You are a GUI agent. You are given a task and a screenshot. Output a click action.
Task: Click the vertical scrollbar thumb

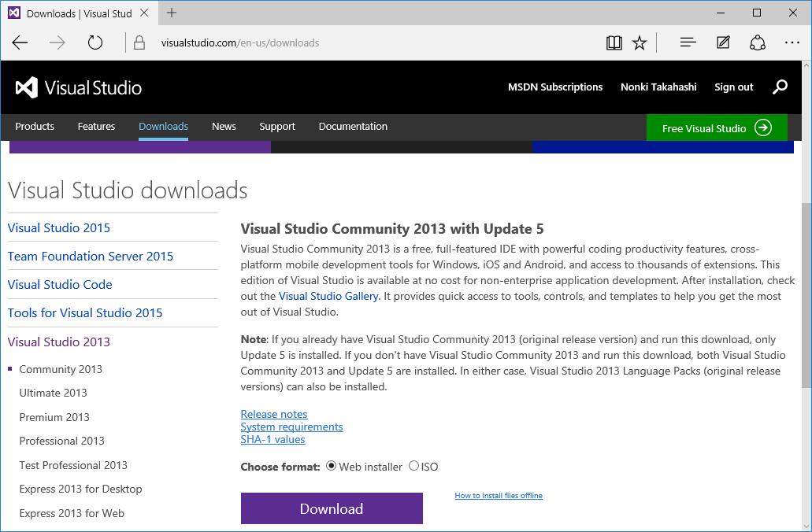pyautogui.click(x=806, y=295)
